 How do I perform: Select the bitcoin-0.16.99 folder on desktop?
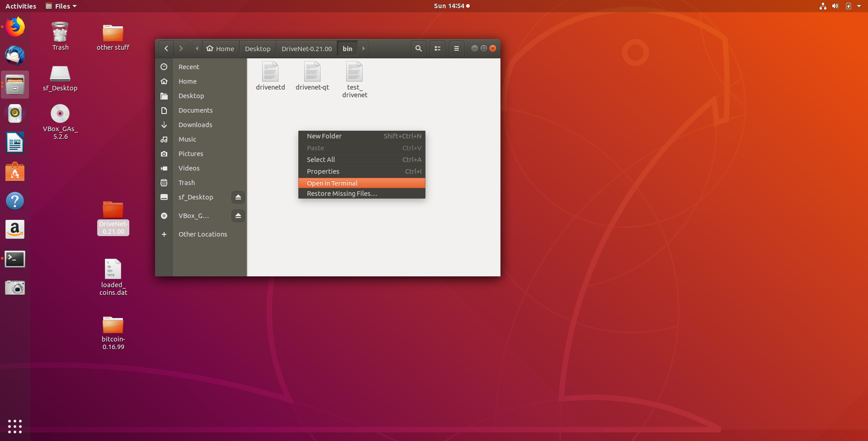coord(113,333)
